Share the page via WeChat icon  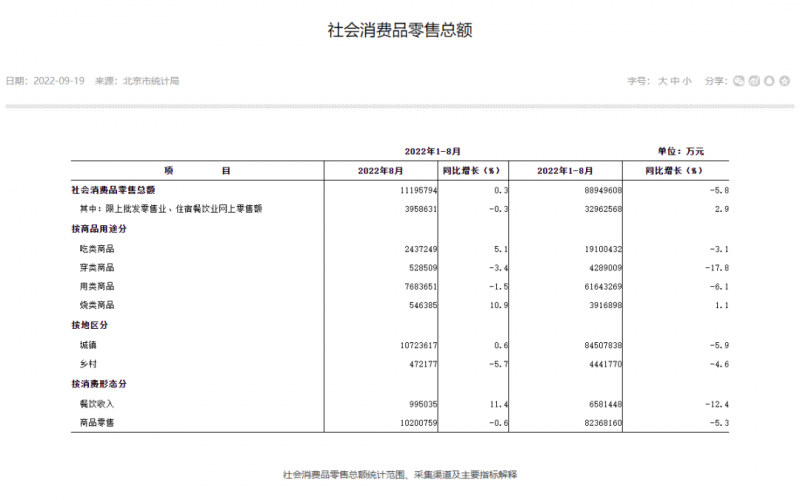739,81
